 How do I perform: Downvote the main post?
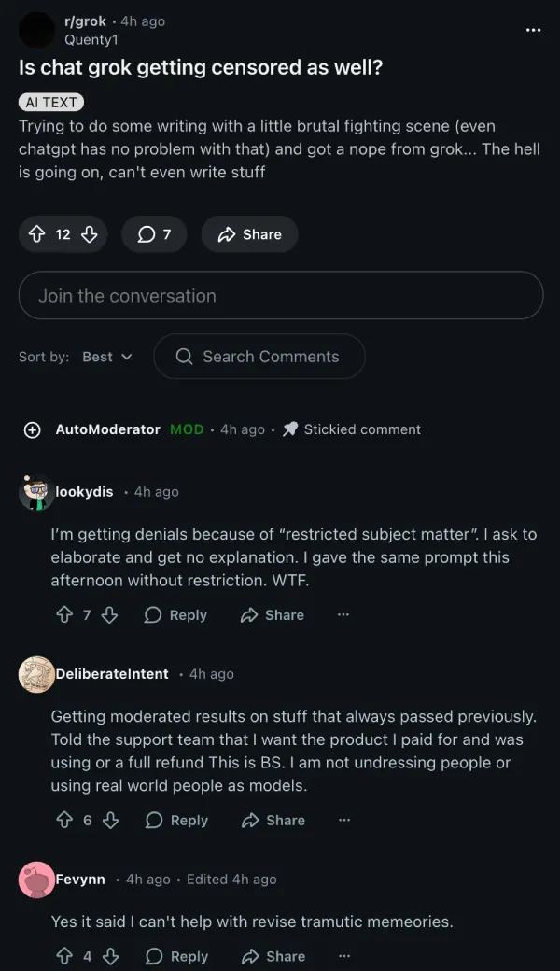[x=84, y=234]
